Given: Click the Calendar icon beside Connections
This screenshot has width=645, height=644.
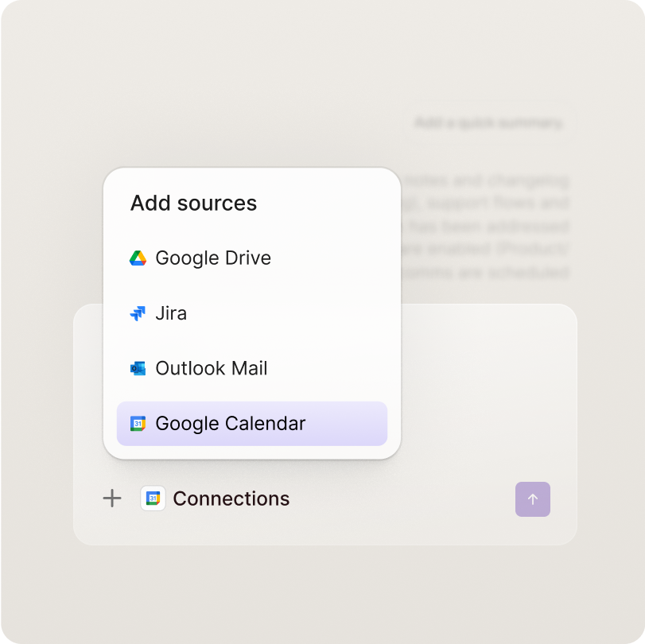Looking at the screenshot, I should coord(153,499).
